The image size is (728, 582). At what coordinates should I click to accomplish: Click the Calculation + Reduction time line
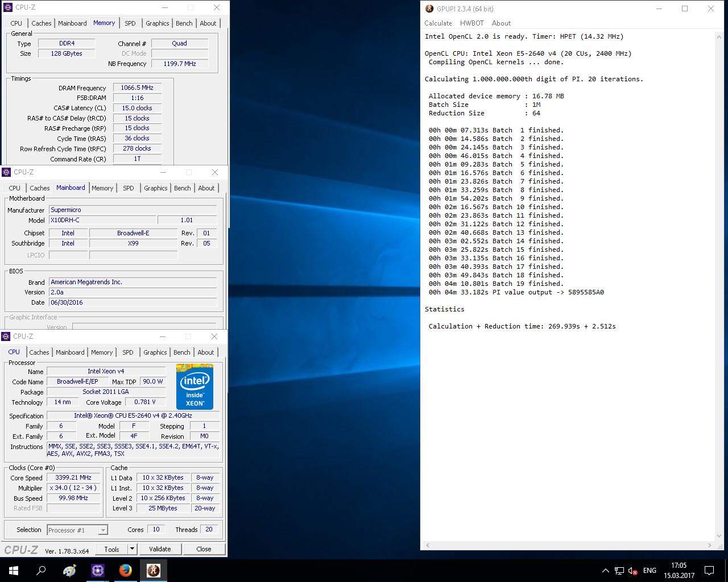point(522,326)
